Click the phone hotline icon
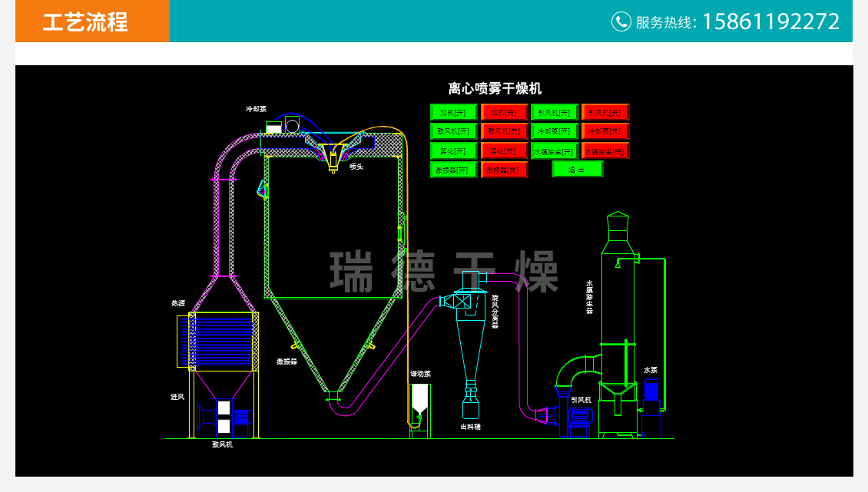The height and width of the screenshot is (492, 868). coord(621,21)
